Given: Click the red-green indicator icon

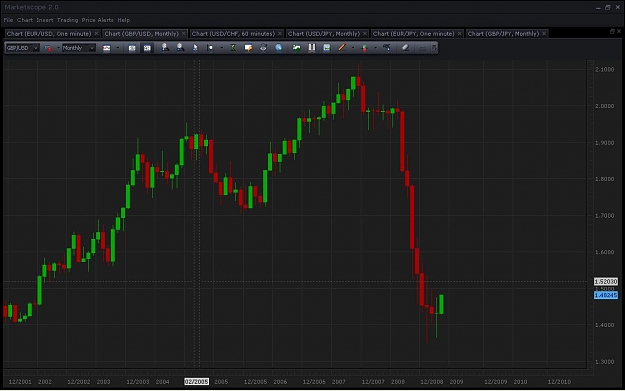Looking at the screenshot, I should pyautogui.click(x=364, y=48).
